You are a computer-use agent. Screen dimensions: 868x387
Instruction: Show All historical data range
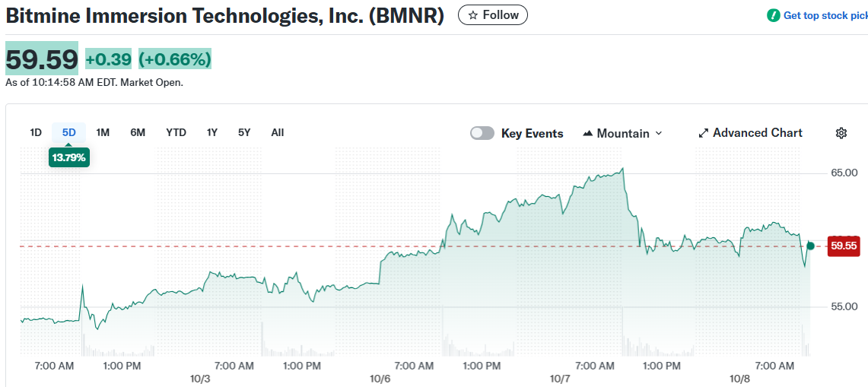(x=278, y=132)
